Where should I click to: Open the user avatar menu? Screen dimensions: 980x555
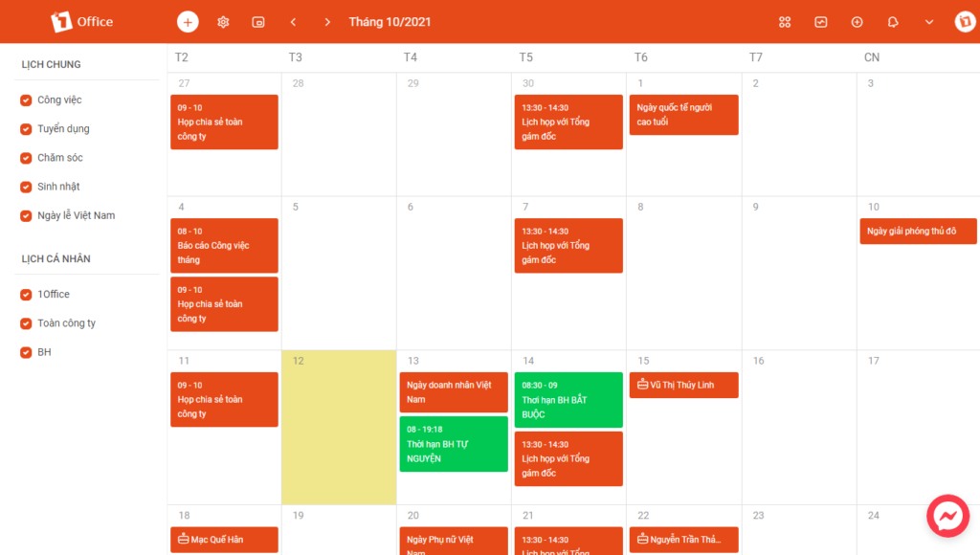click(x=965, y=22)
